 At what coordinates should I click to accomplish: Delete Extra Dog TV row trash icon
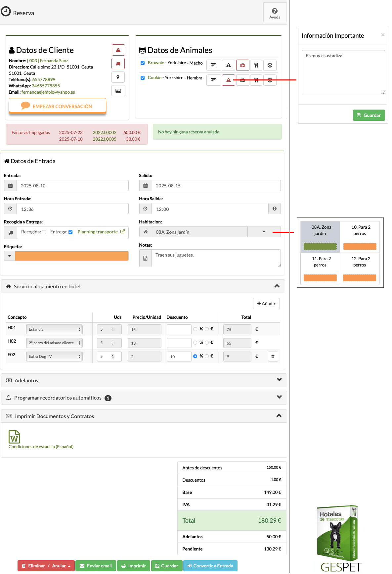(273, 357)
